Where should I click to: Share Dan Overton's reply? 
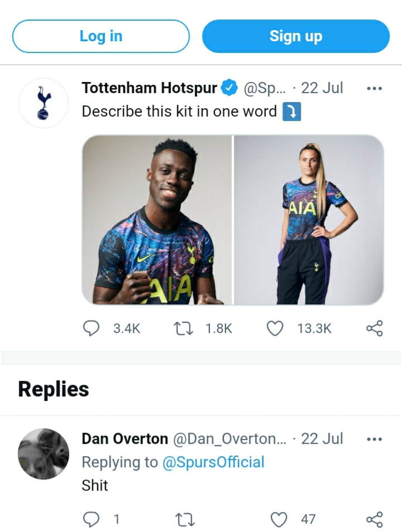pos(374,519)
